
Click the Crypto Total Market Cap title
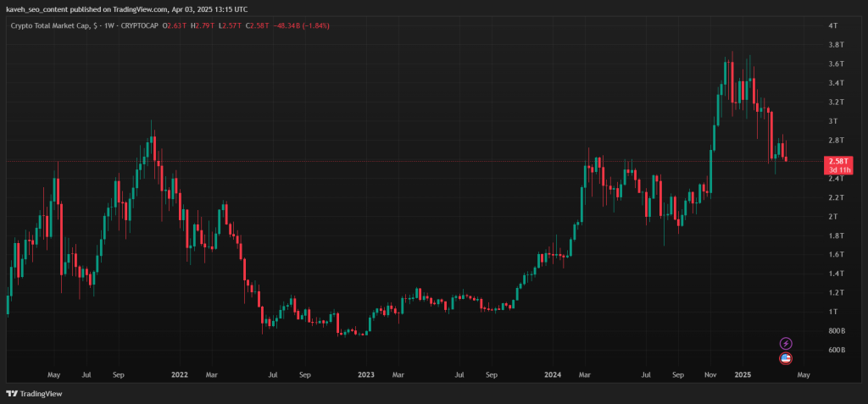coord(49,25)
